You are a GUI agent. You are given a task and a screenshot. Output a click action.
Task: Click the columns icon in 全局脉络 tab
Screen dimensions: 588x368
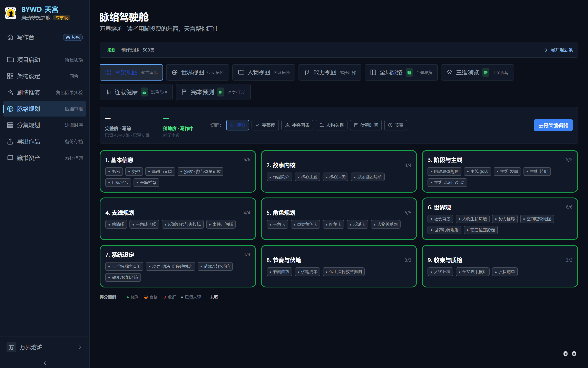click(x=373, y=72)
